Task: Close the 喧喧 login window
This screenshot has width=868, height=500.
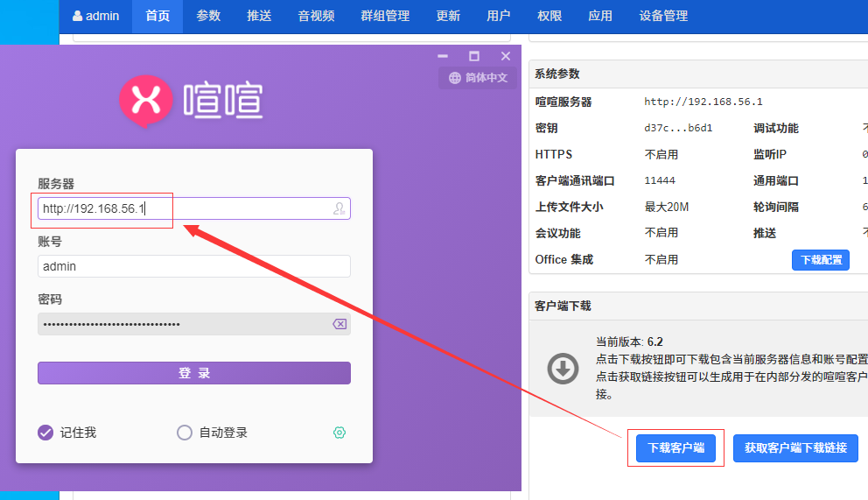Action: [x=506, y=56]
